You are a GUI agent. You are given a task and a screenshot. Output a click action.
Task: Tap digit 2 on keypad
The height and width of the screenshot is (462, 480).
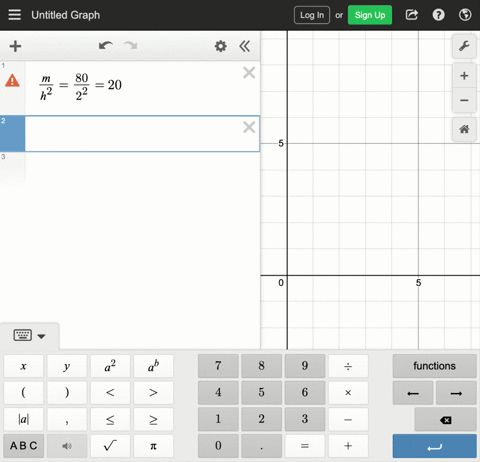[261, 419]
